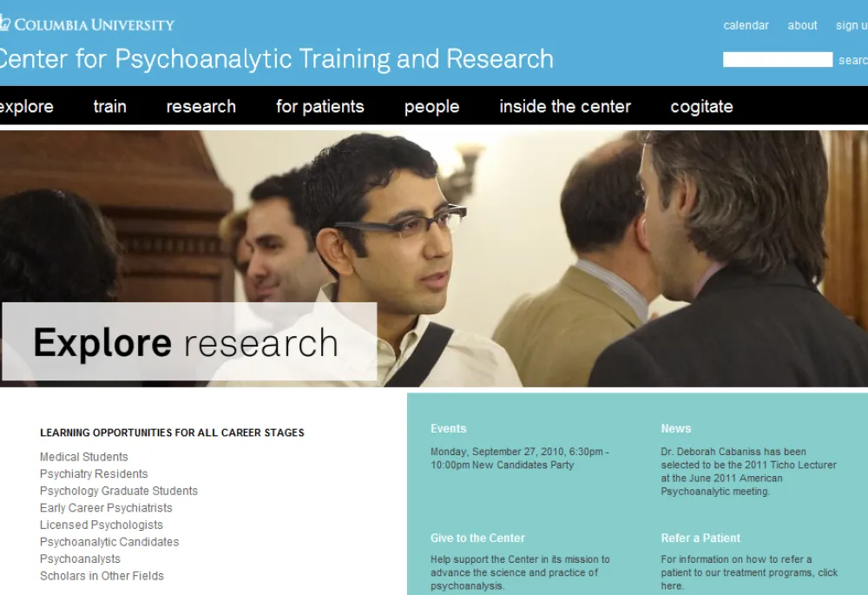Open the for patients menu
This screenshot has width=868, height=595.
point(320,106)
